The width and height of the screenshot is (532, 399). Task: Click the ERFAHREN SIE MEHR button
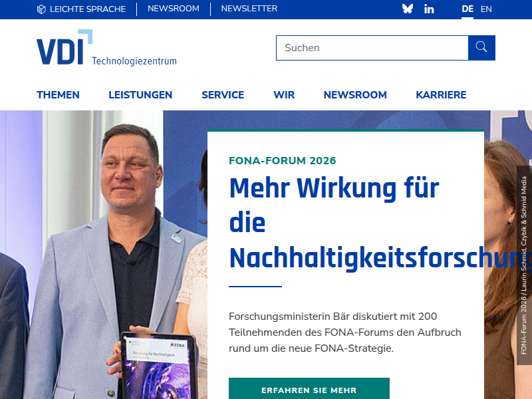pyautogui.click(x=309, y=389)
